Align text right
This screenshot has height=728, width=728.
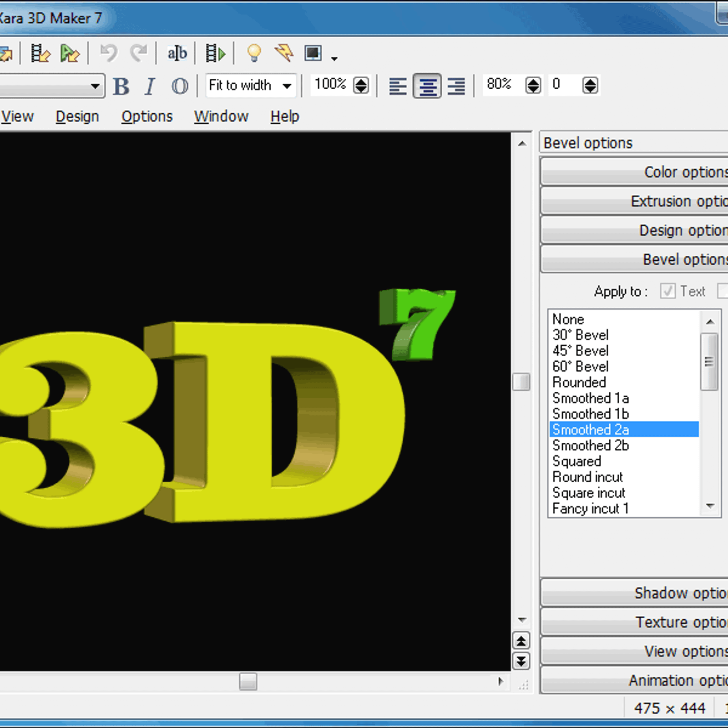coord(456,86)
